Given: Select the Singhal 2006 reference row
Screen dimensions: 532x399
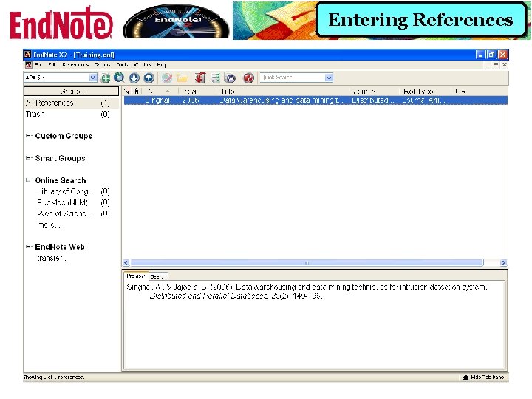Looking at the screenshot, I should pyautogui.click(x=316, y=100).
